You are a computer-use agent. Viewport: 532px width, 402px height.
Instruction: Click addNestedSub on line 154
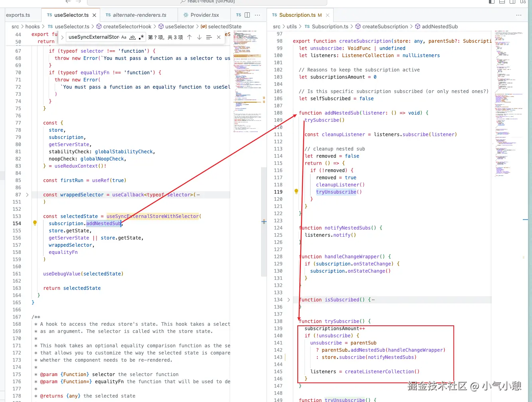click(x=104, y=224)
